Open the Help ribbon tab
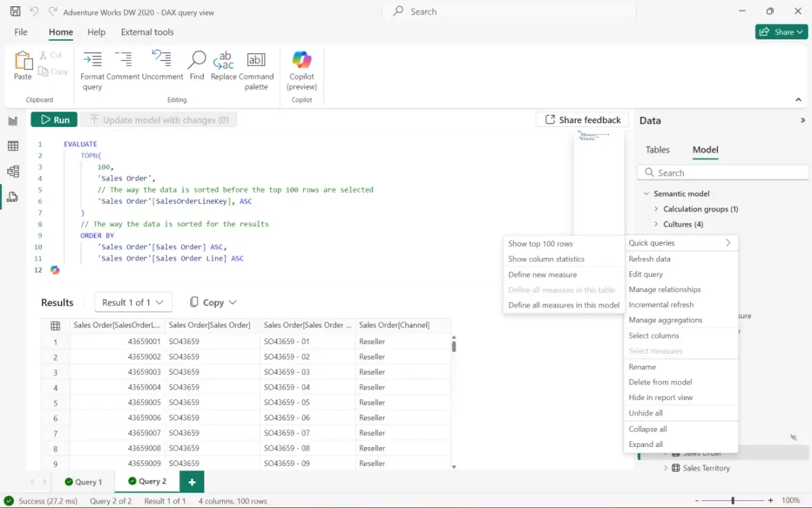Image resolution: width=812 pixels, height=508 pixels. [97, 32]
